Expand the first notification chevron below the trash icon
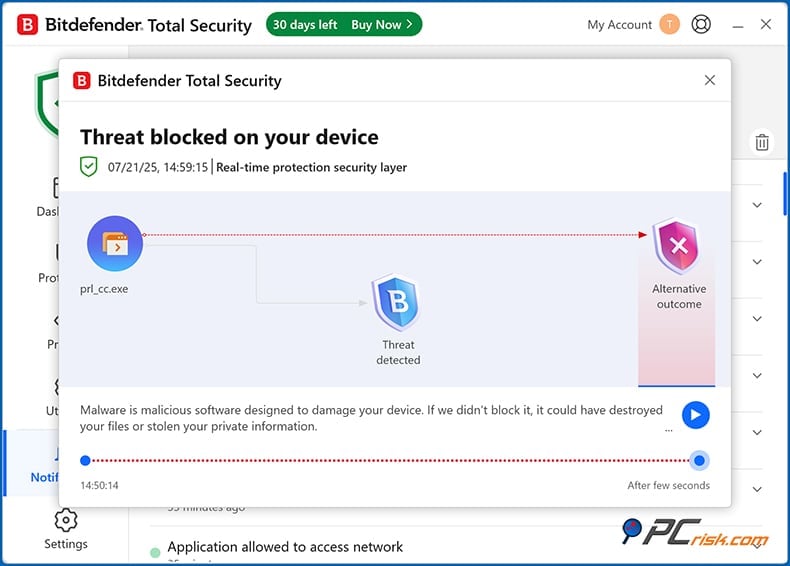790x566 pixels. (x=757, y=205)
